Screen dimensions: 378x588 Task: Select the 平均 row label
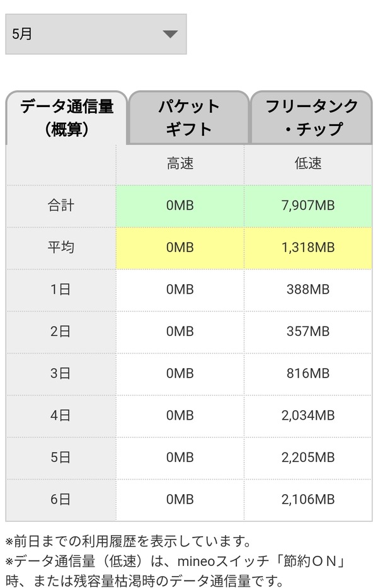[x=60, y=248]
